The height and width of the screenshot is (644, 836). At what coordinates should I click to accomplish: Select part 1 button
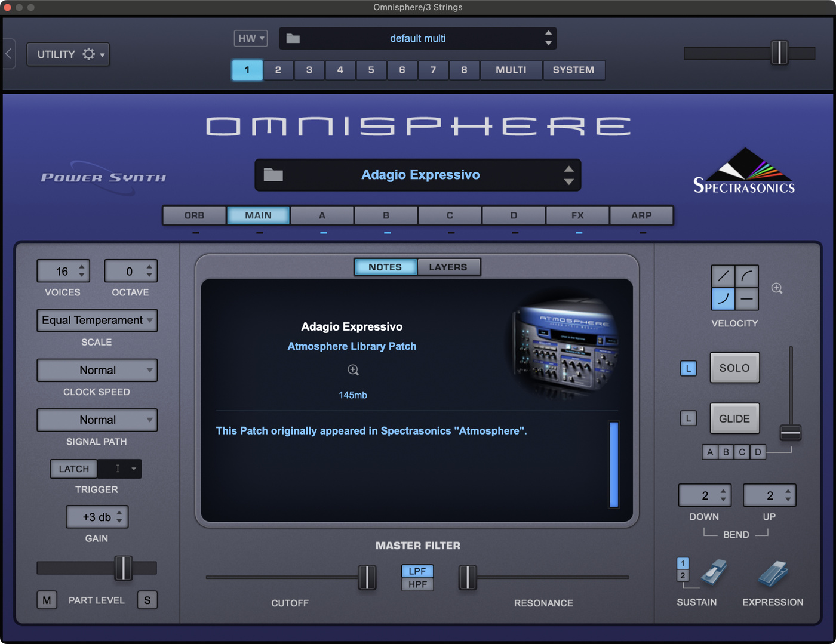tap(247, 70)
